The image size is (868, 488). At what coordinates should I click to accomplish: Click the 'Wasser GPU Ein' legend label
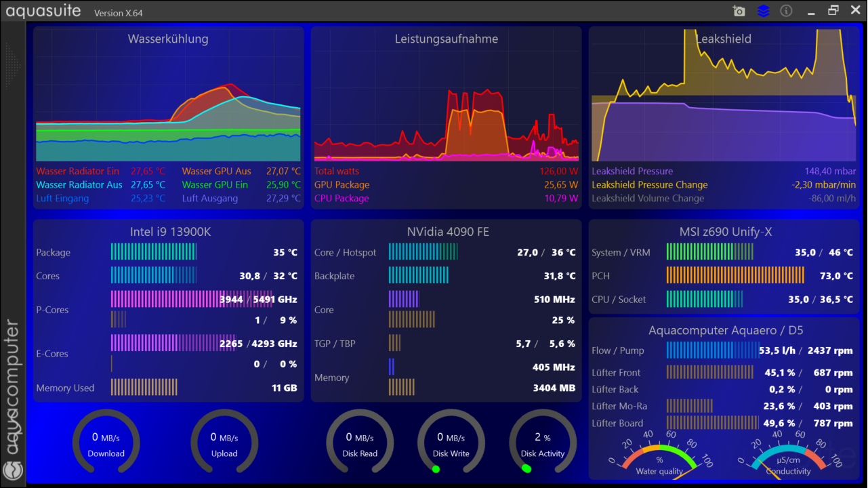pyautogui.click(x=215, y=184)
